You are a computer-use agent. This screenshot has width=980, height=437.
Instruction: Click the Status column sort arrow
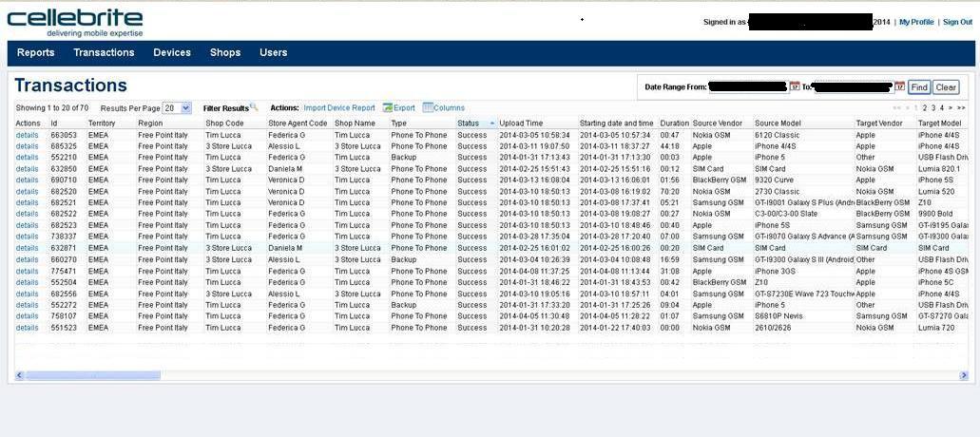tap(491, 123)
